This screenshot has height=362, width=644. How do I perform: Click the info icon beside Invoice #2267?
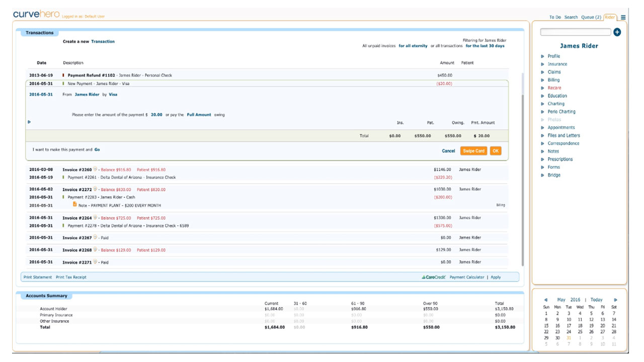95,237
